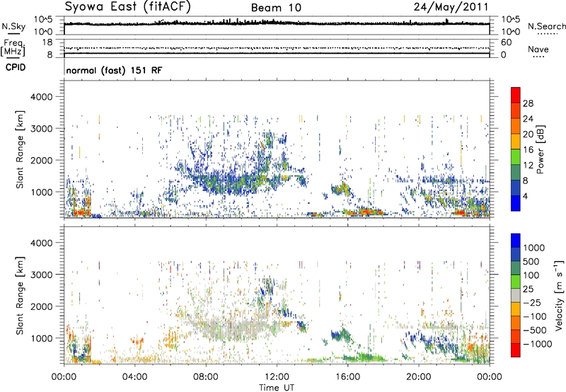Click the "2000" tick of the velocity panel
Viewport: 566px width, 392px height.
(x=42, y=306)
